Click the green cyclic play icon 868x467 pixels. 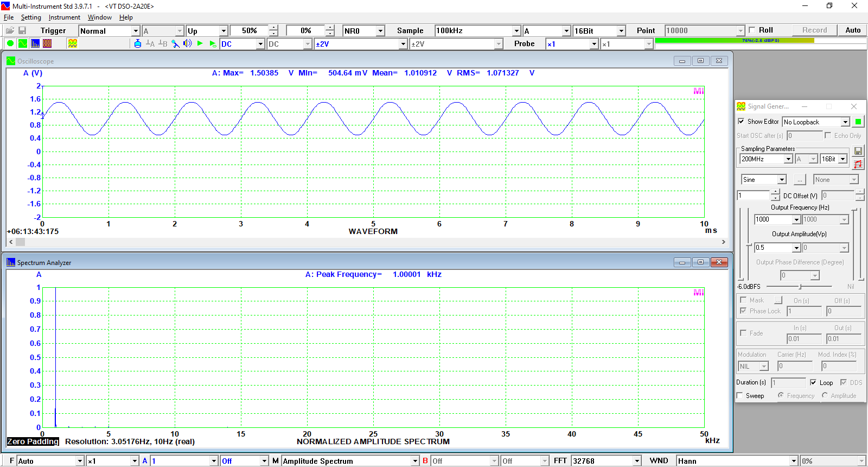(213, 43)
